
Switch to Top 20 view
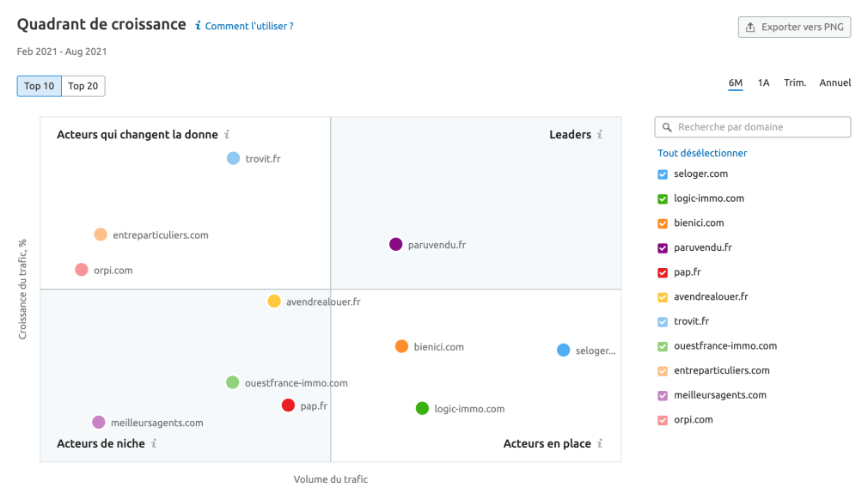83,86
